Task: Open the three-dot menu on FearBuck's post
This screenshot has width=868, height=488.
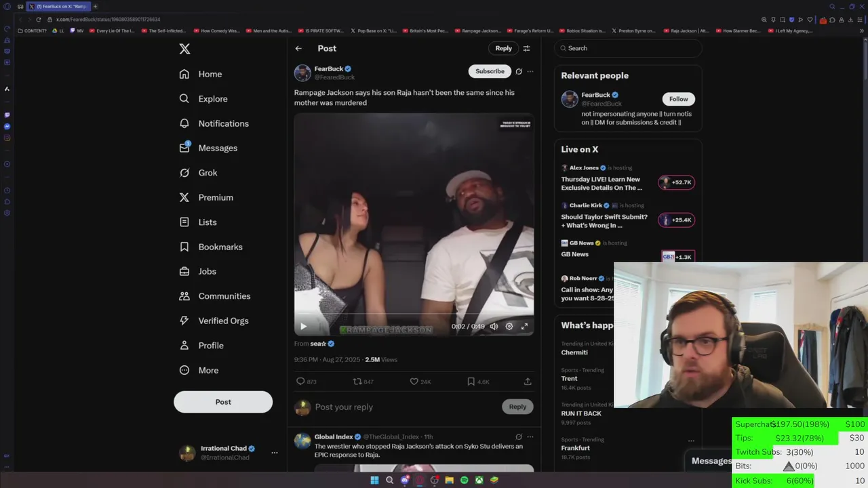Action: click(530, 71)
